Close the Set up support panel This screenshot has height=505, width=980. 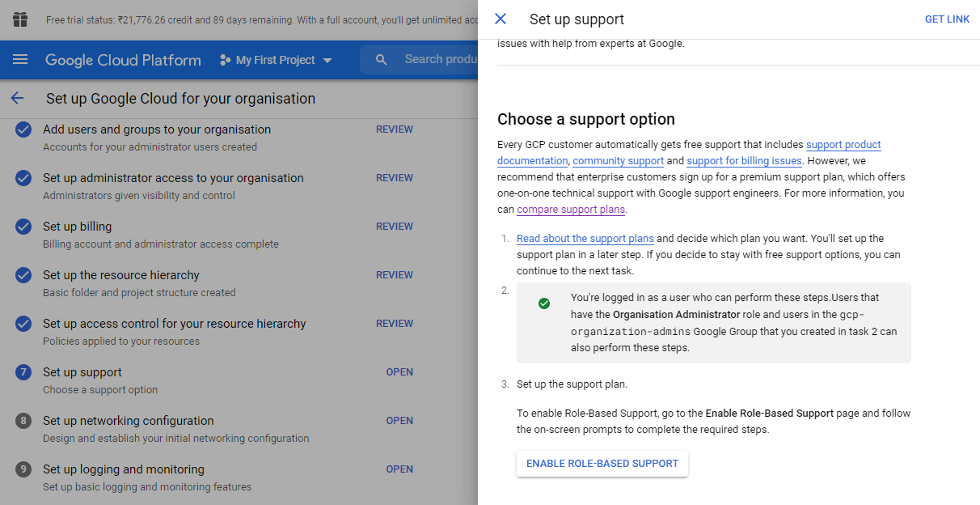coord(501,19)
